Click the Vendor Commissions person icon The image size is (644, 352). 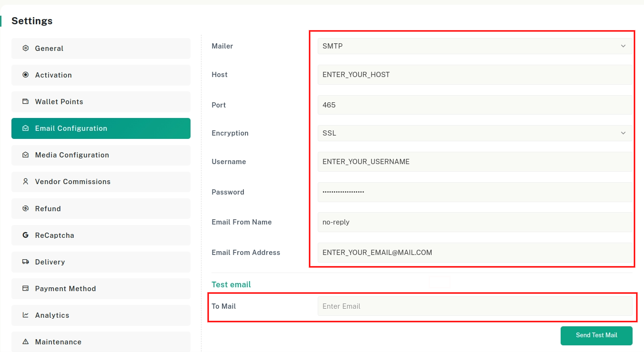(x=26, y=182)
